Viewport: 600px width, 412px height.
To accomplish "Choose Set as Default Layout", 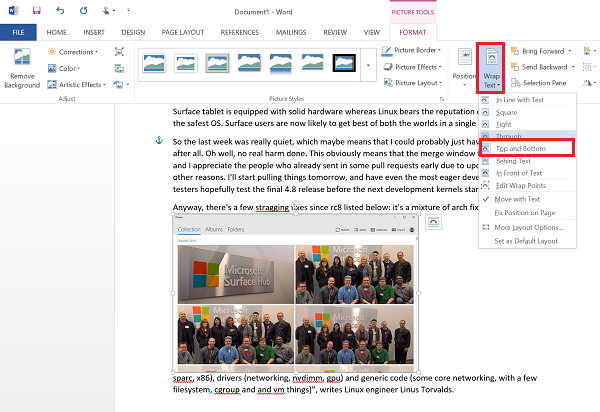I will [527, 241].
